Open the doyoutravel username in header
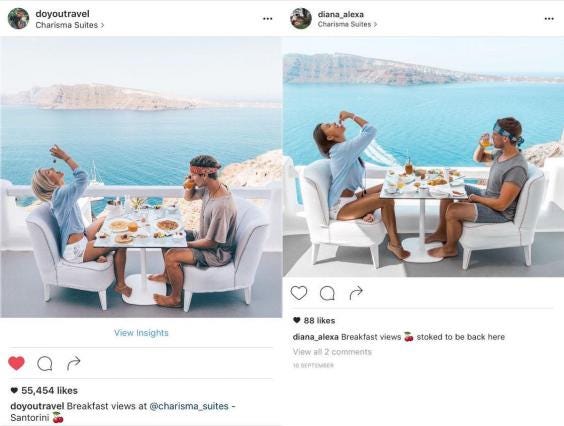The width and height of the screenshot is (564, 426). point(63,14)
